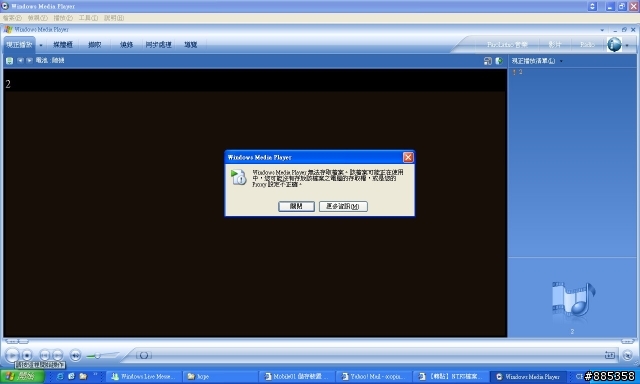Switch player to skin mode

(x=627, y=355)
